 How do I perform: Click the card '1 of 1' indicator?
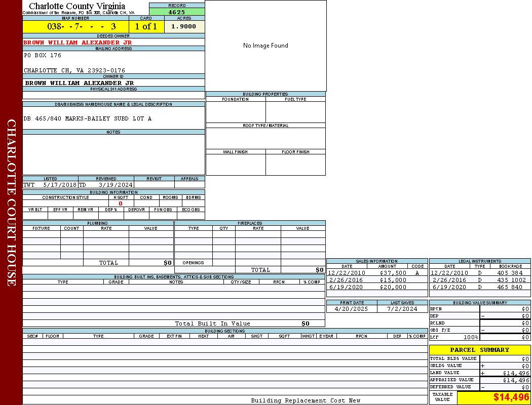click(x=146, y=26)
